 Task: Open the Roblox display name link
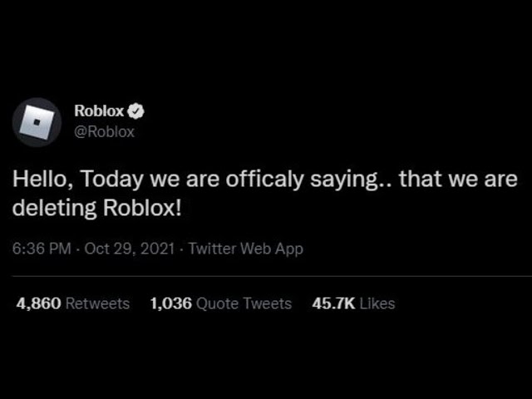coord(99,111)
